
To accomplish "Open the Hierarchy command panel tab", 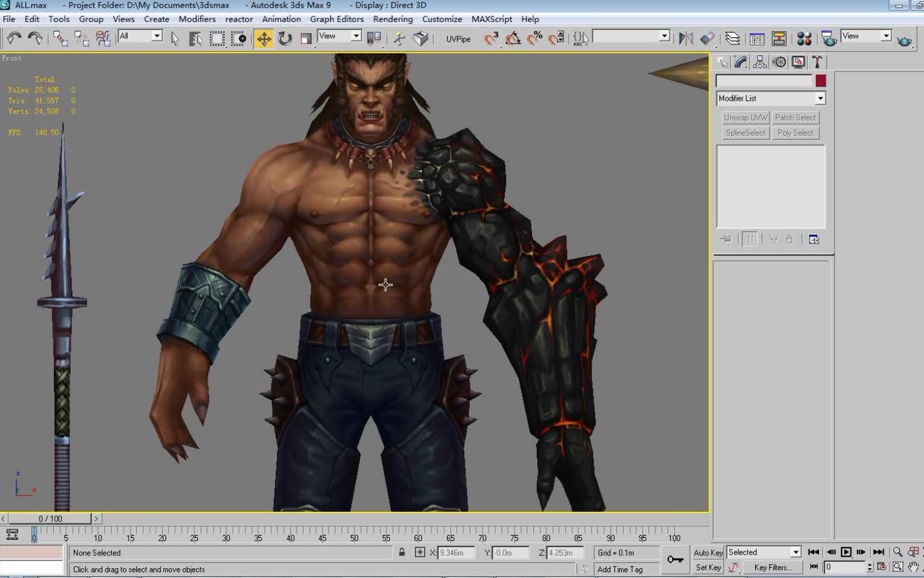I will tap(760, 62).
